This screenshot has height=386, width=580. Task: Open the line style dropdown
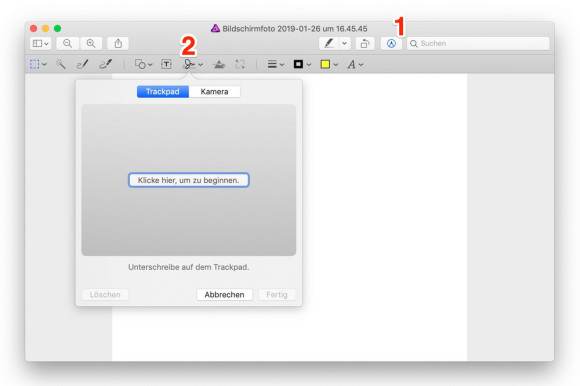[276, 64]
